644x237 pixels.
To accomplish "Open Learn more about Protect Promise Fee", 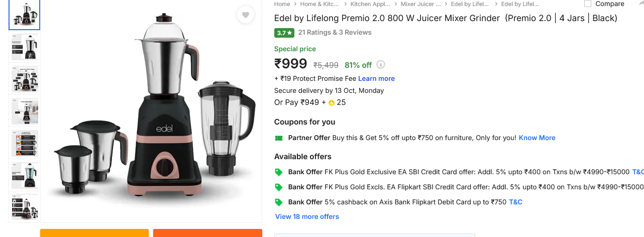I will tap(376, 78).
